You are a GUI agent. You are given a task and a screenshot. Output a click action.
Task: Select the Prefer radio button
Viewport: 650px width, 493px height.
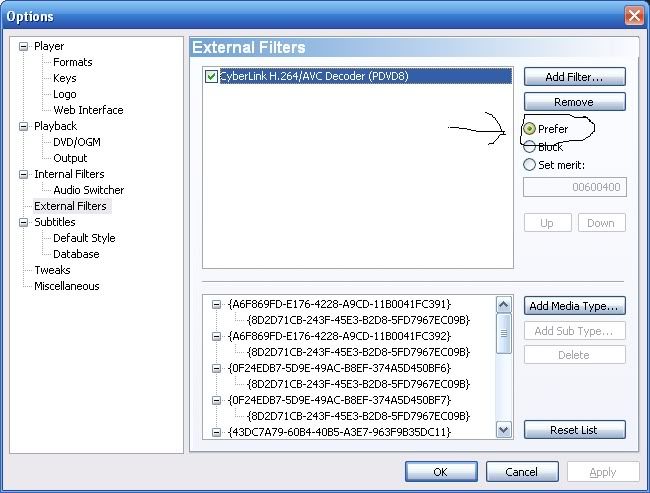pyautogui.click(x=529, y=129)
